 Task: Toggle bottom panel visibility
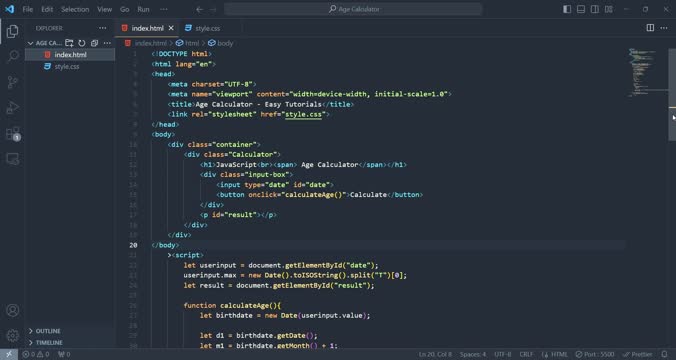pos(581,9)
